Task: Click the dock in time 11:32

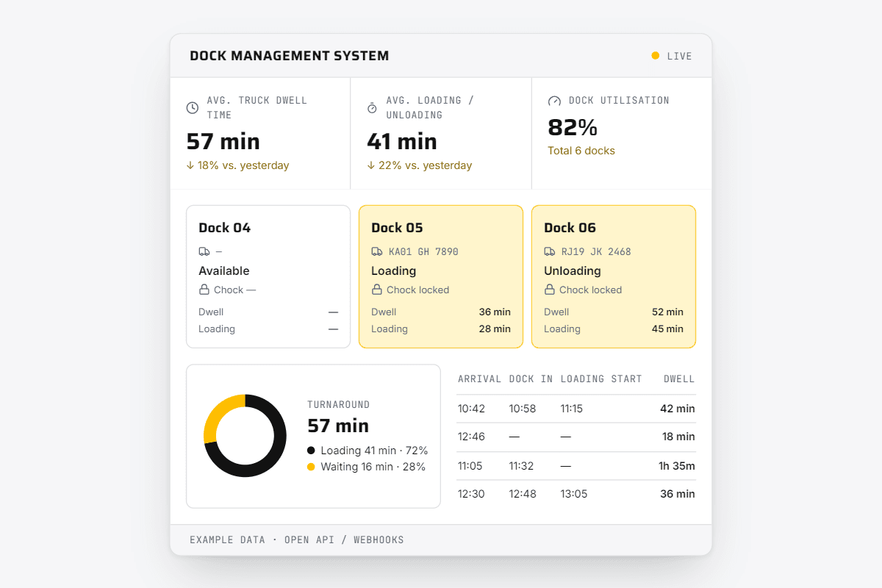Action: pyautogui.click(x=522, y=465)
